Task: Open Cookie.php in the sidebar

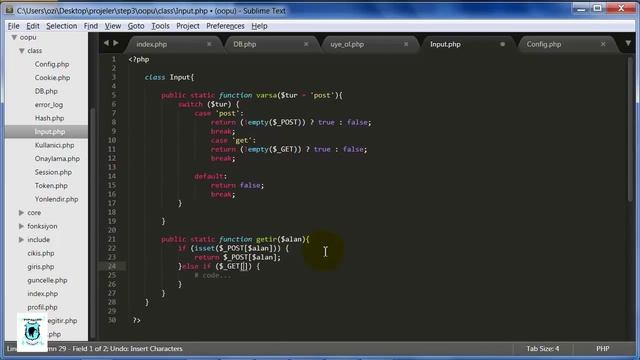Action: (x=52, y=78)
